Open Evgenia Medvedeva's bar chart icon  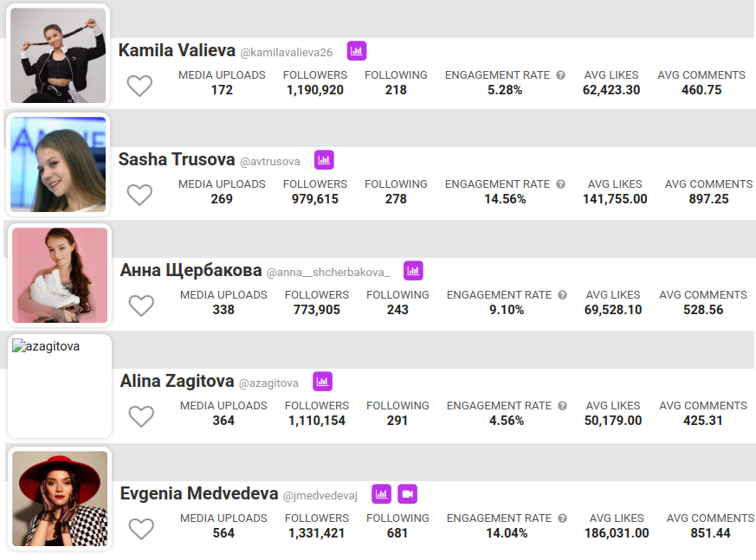[381, 494]
